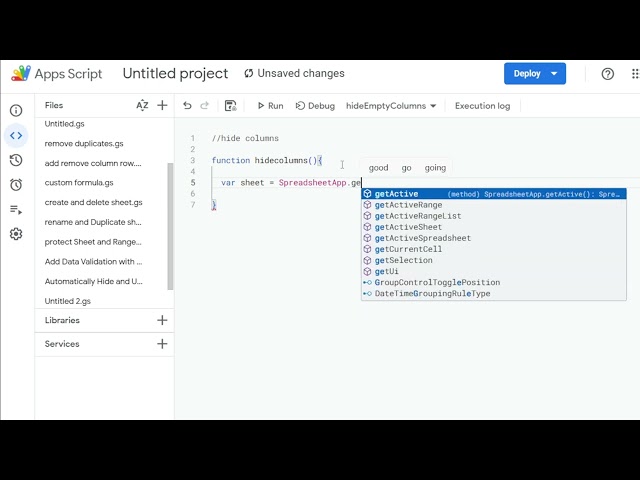Click line number 6 in gutter
This screenshot has height=480, width=640.
(x=193, y=193)
